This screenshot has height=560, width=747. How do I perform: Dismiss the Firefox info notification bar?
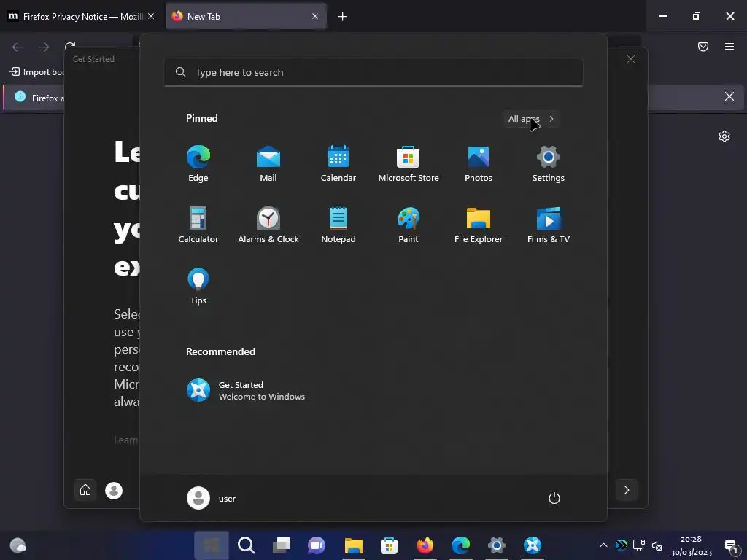coord(729,97)
